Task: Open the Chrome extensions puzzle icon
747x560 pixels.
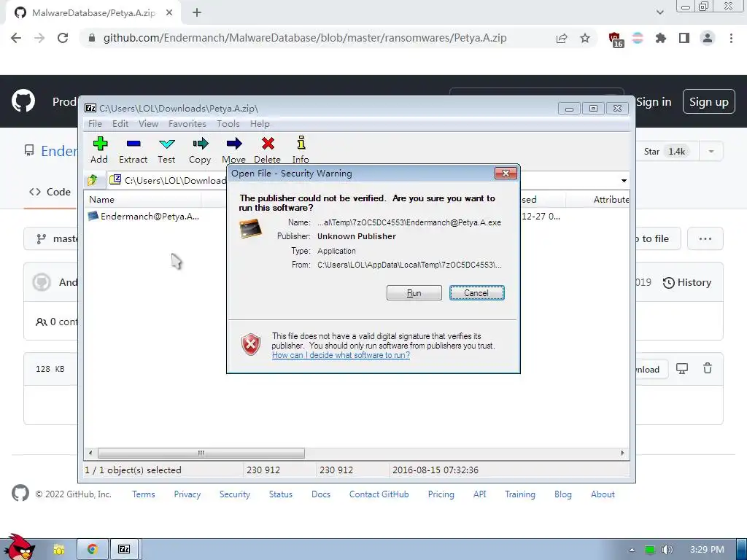Action: point(661,38)
